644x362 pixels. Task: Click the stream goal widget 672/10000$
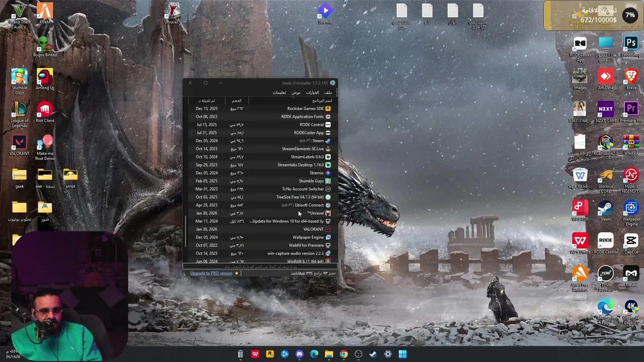pos(593,16)
